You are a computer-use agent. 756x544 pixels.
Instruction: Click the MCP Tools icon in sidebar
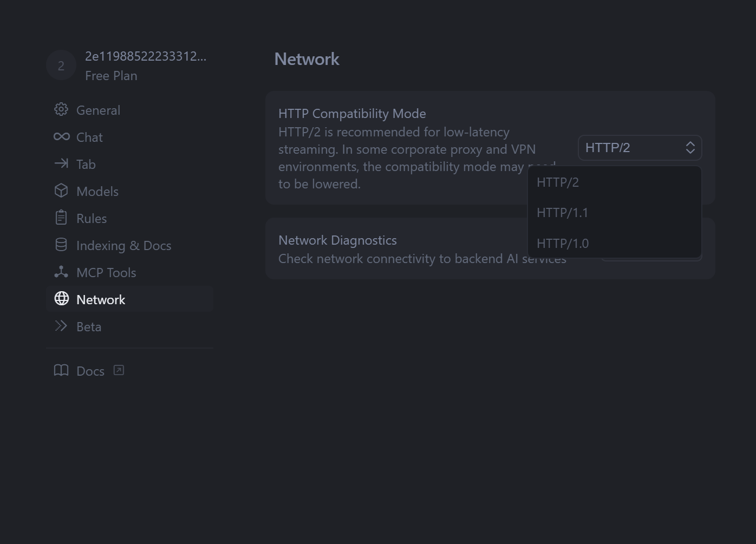click(x=61, y=272)
